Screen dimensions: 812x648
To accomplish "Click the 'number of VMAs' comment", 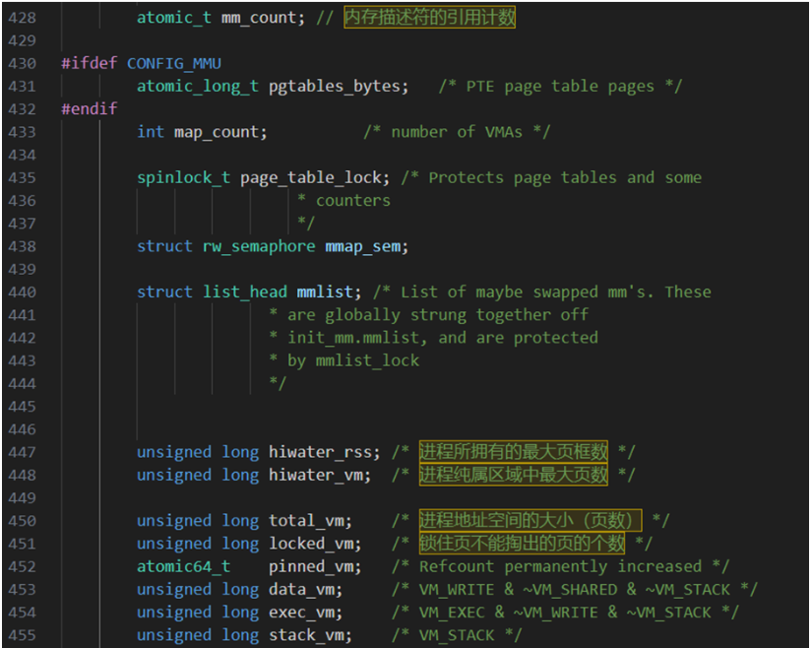I will click(x=457, y=132).
